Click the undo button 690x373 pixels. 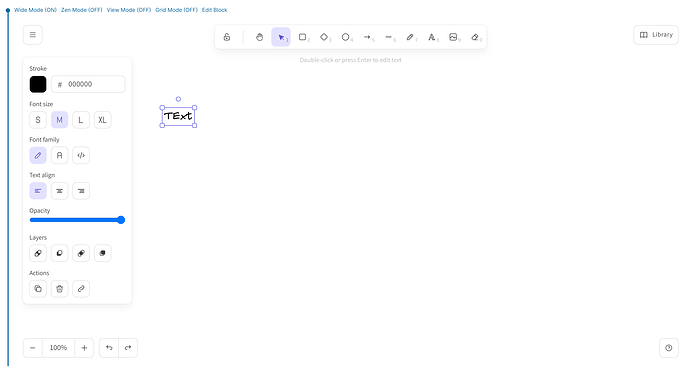109,348
